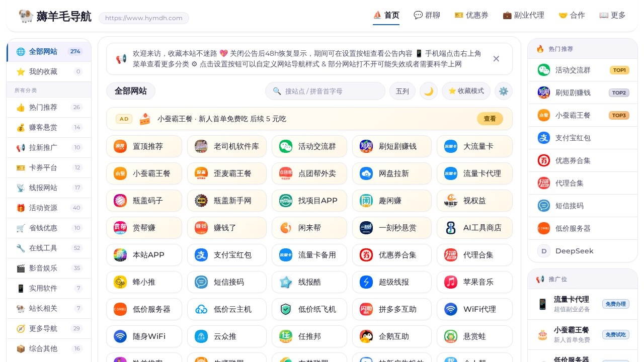Switch column layout via 五列 button
The width and height of the screenshot is (644, 362).
point(403,91)
